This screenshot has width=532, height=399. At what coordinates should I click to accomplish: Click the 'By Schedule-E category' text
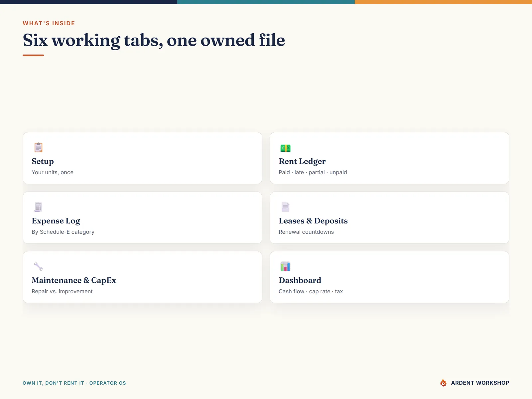(x=63, y=232)
